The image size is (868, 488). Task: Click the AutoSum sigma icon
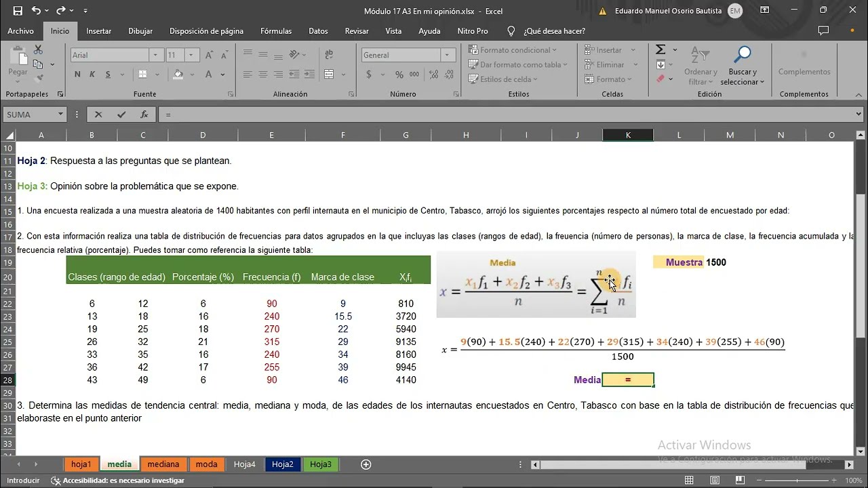[660, 49]
